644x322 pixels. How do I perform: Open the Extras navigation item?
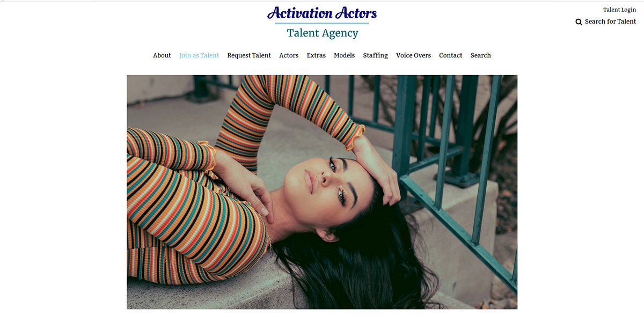coord(316,55)
